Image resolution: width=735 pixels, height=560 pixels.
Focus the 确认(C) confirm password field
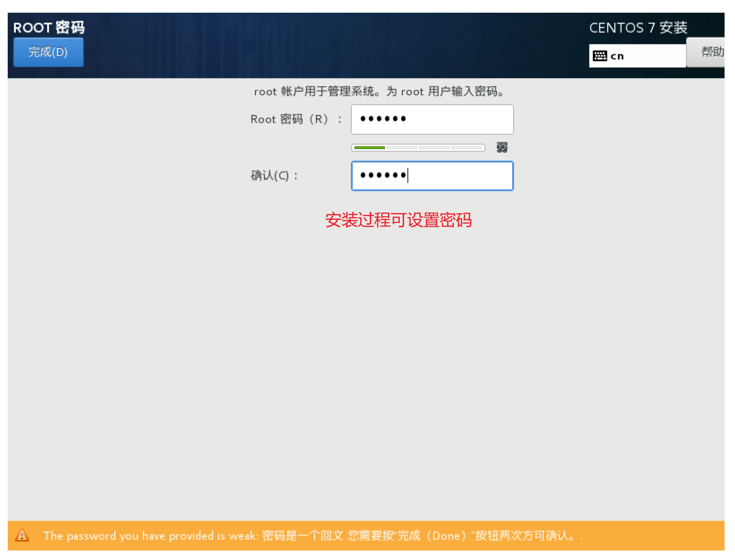pos(432,176)
